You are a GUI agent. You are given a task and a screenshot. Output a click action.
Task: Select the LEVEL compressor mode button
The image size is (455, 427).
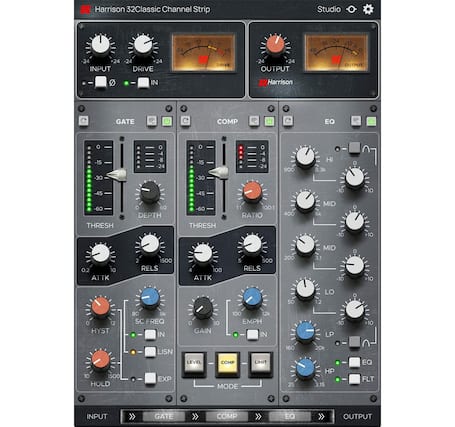[x=194, y=363]
